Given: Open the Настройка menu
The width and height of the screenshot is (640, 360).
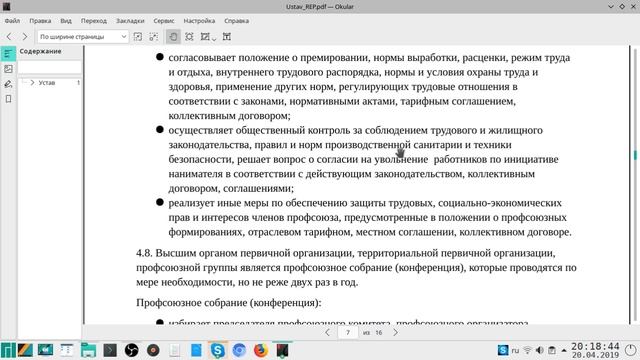Looking at the screenshot, I should point(199,21).
